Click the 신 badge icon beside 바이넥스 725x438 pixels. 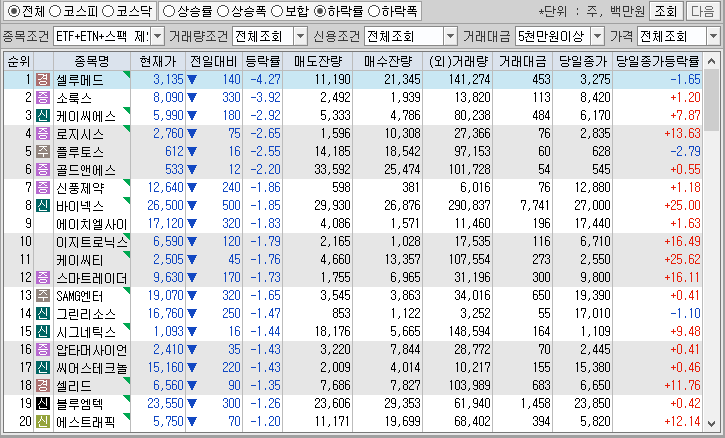click(43, 206)
